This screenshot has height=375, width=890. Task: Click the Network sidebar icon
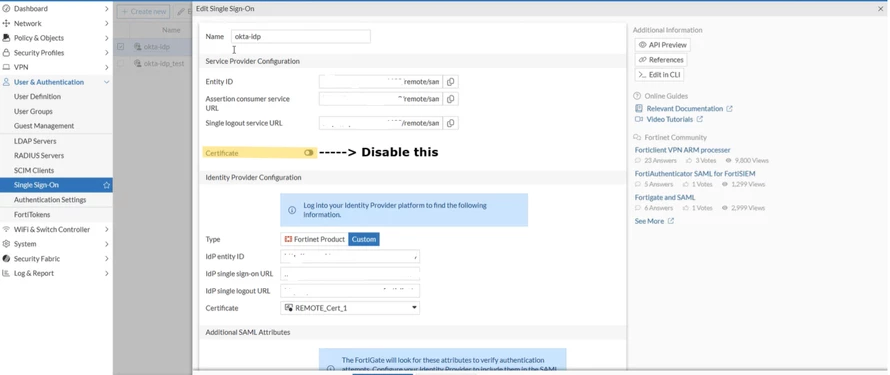tap(6, 23)
